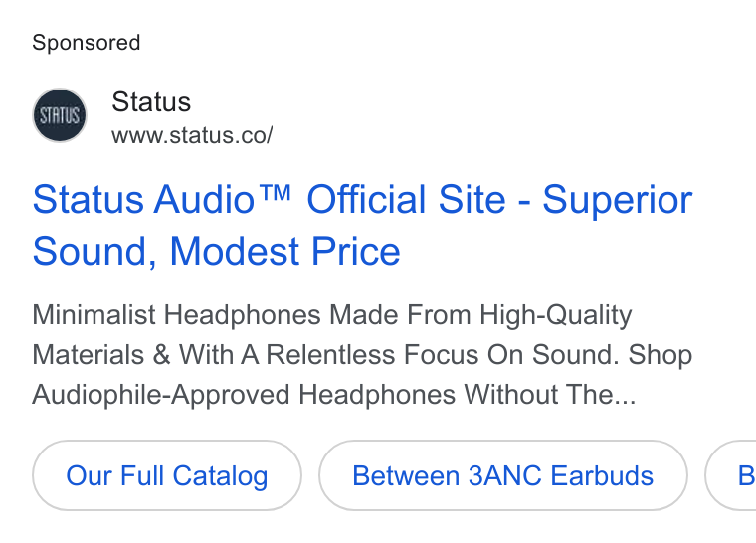Click the High-Quality text in description

[555, 315]
